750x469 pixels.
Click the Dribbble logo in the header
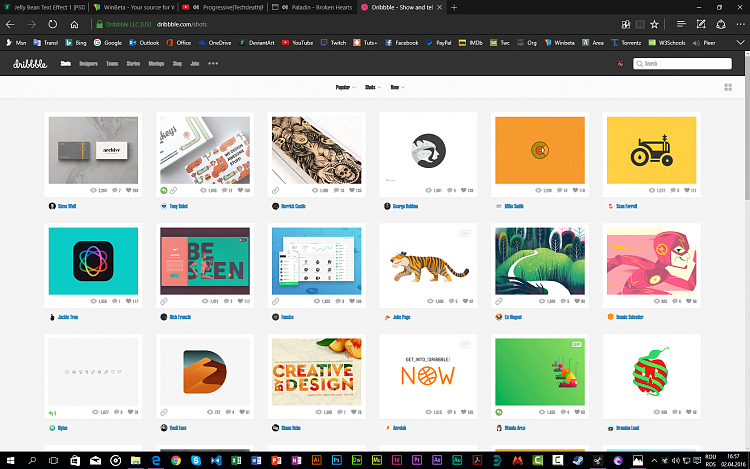click(x=31, y=63)
